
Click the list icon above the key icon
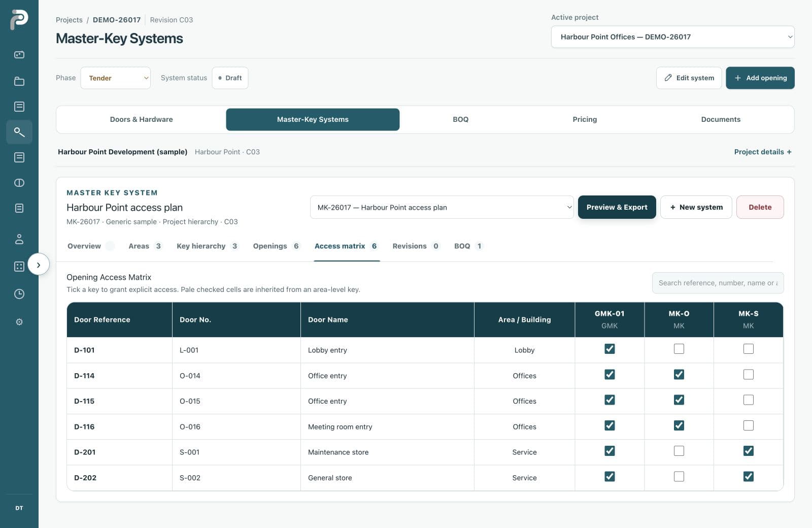[x=19, y=107]
